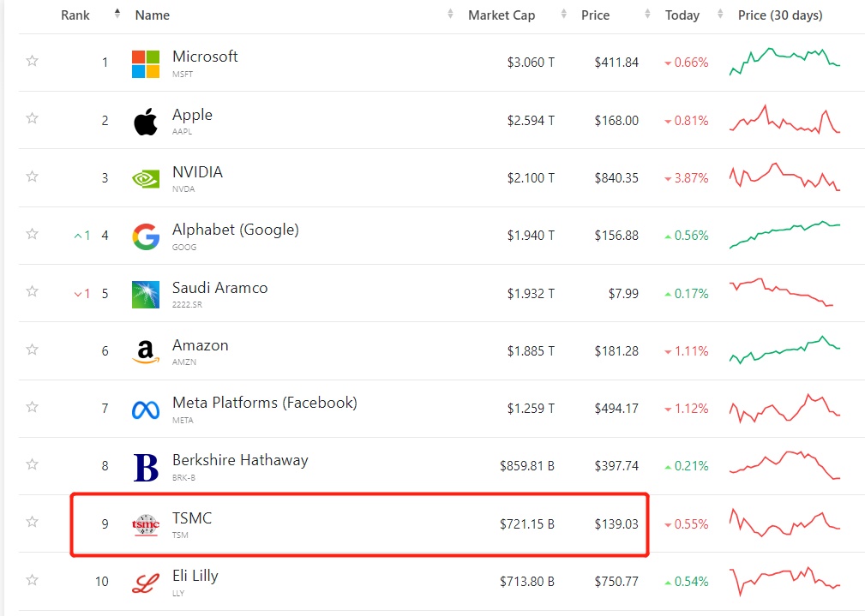
Task: Sort table by Rank column arrows
Action: click(x=117, y=15)
